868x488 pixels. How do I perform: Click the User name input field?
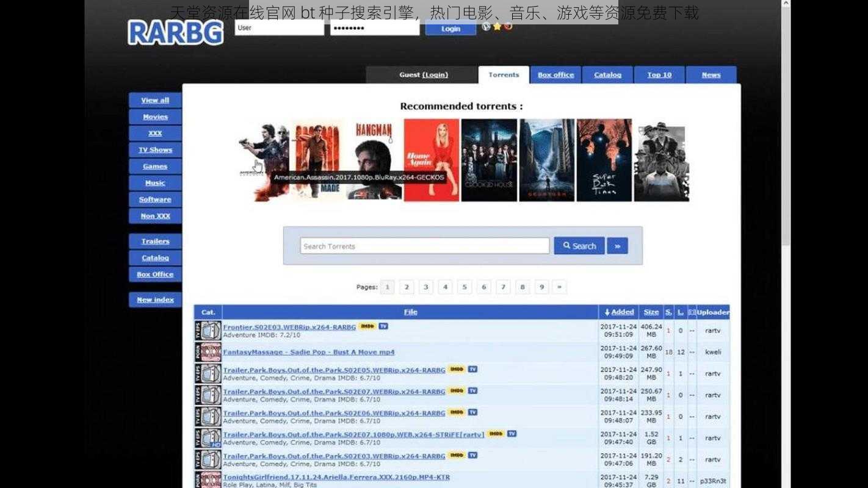pyautogui.click(x=279, y=27)
